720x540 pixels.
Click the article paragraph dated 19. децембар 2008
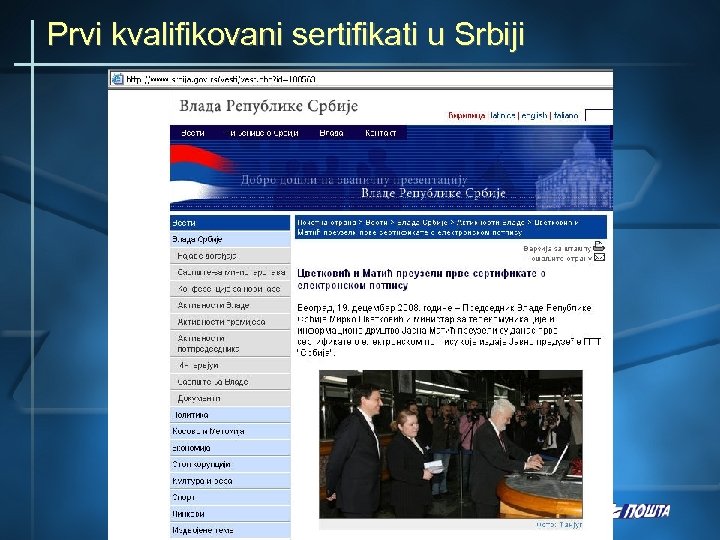(449, 331)
